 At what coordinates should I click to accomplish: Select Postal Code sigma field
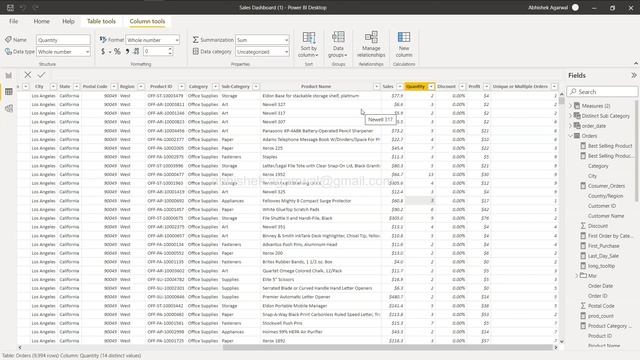pyautogui.click(x=600, y=306)
